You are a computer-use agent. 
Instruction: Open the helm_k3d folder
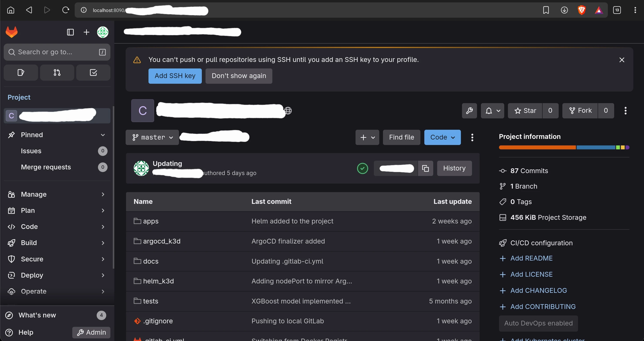(x=158, y=281)
